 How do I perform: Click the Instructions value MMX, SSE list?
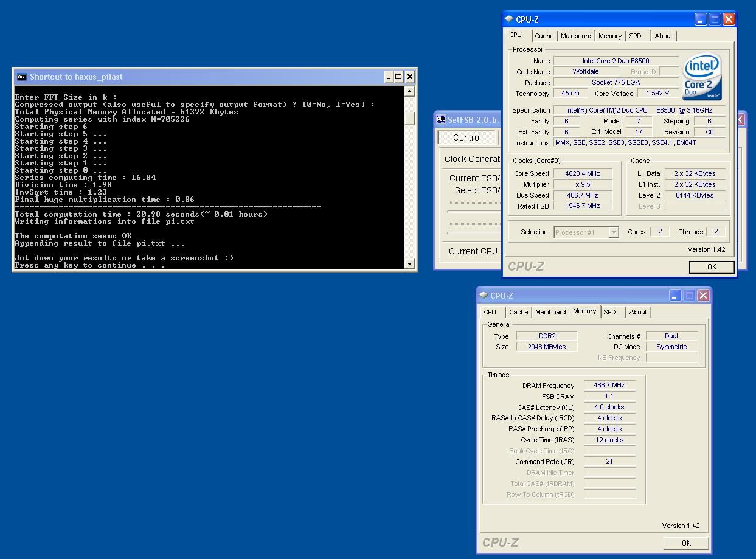coord(639,143)
